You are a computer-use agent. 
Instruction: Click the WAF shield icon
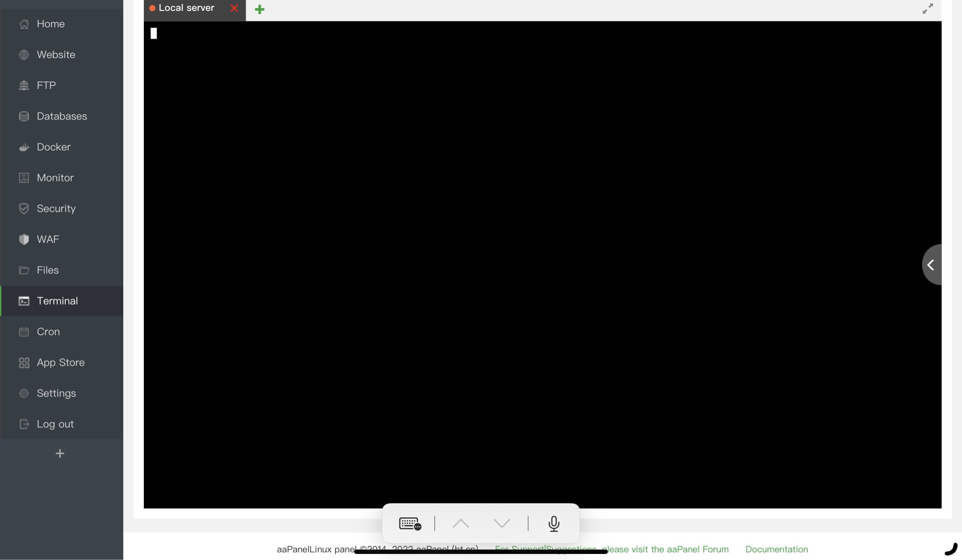[24, 240]
